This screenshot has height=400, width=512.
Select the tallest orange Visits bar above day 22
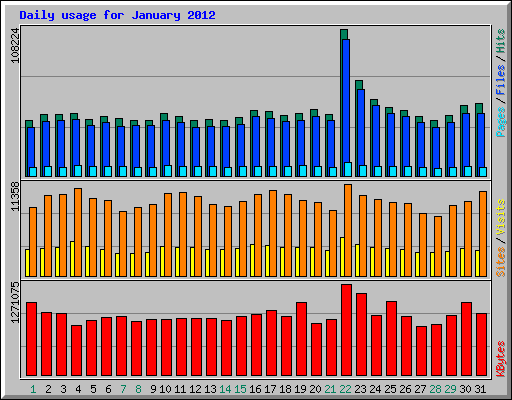point(348,230)
